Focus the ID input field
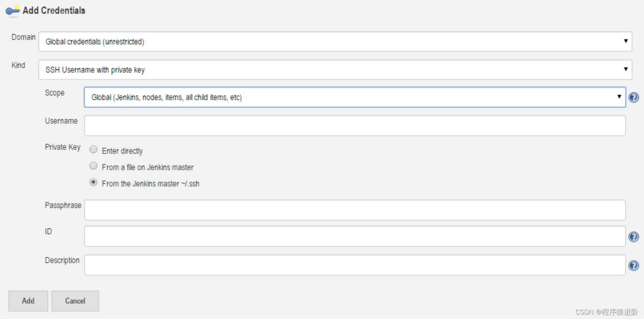Image resolution: width=644 pixels, height=319 pixels. (355, 236)
